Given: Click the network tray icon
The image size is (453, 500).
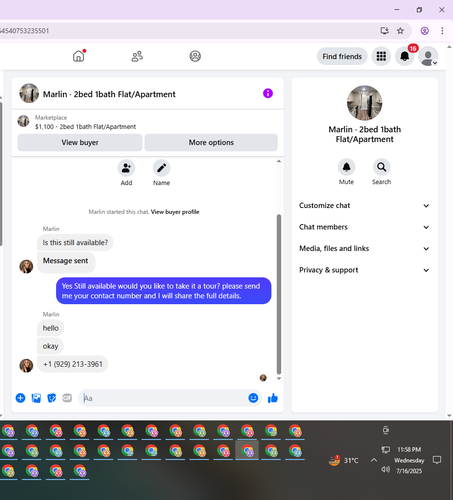Looking at the screenshot, I should point(385,450).
